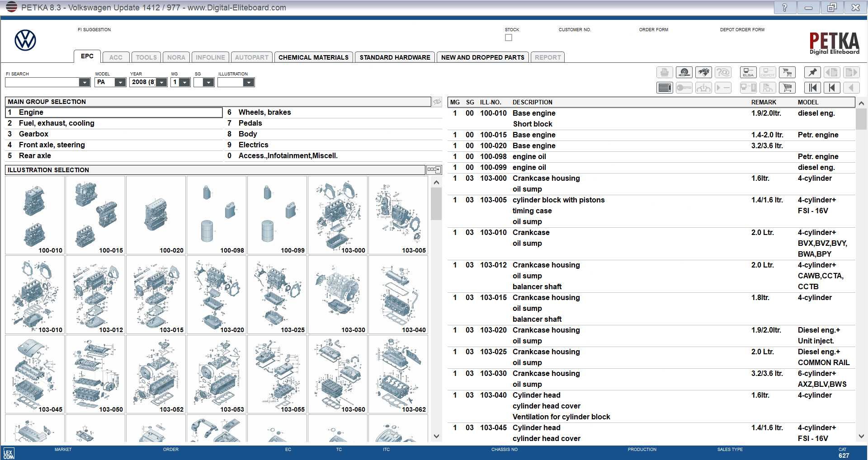This screenshot has width=868, height=460.
Task: Toggle the eye icon beside Main Group Selection
Action: tap(437, 102)
